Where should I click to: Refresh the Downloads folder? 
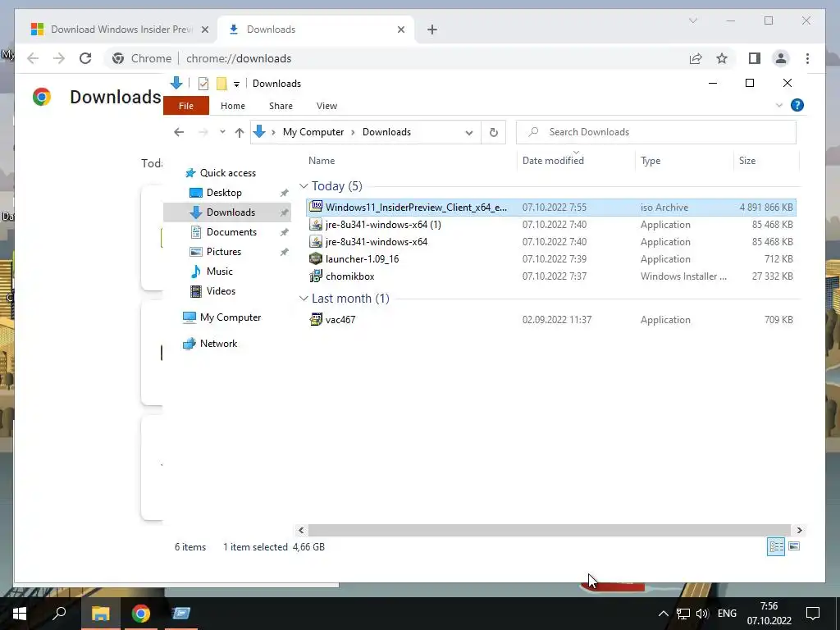pyautogui.click(x=493, y=132)
